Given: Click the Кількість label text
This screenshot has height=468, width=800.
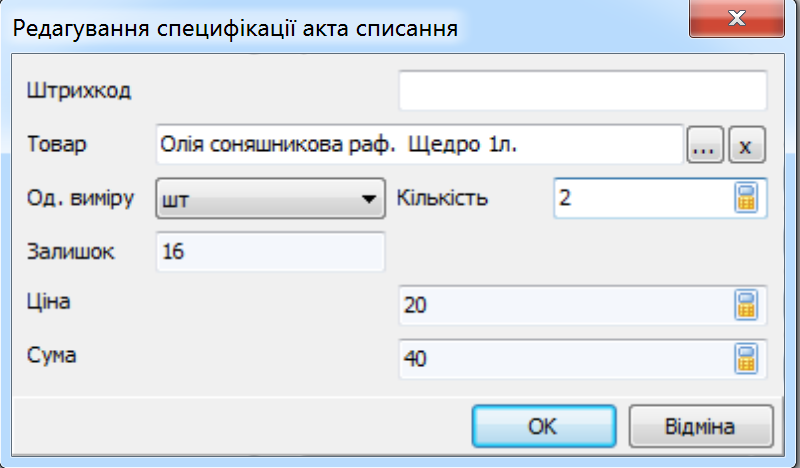Looking at the screenshot, I should point(442,198).
